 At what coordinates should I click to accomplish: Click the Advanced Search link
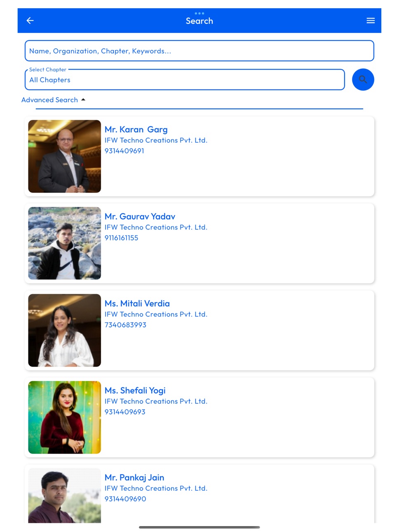(49, 100)
